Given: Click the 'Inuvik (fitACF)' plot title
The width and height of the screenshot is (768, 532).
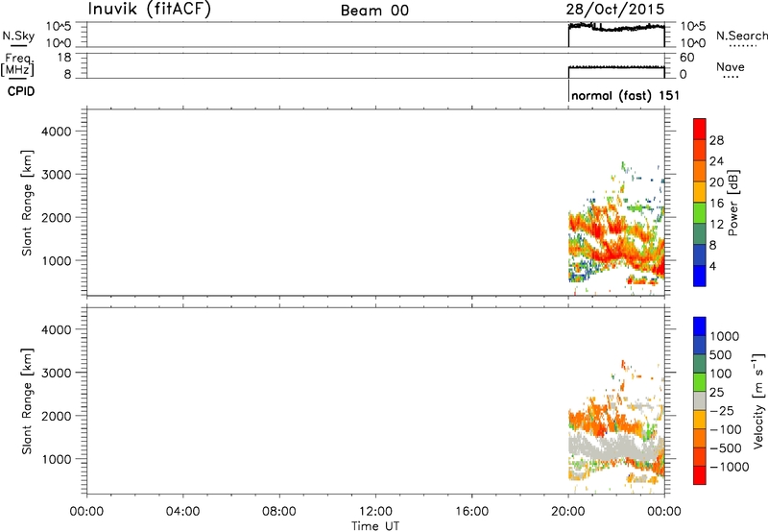Looking at the screenshot, I should (x=150, y=10).
